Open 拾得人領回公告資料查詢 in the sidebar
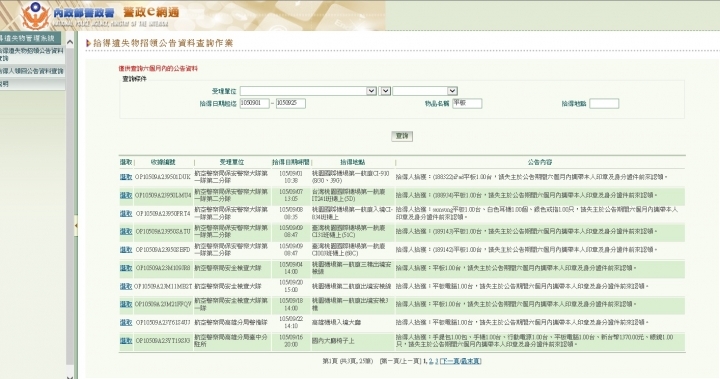The width and height of the screenshot is (720, 379). click(32, 71)
